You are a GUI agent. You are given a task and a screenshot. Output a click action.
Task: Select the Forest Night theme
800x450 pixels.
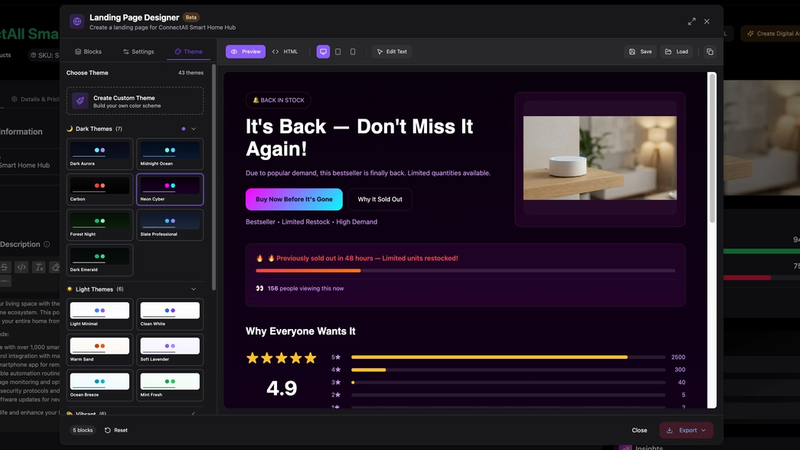click(x=99, y=224)
